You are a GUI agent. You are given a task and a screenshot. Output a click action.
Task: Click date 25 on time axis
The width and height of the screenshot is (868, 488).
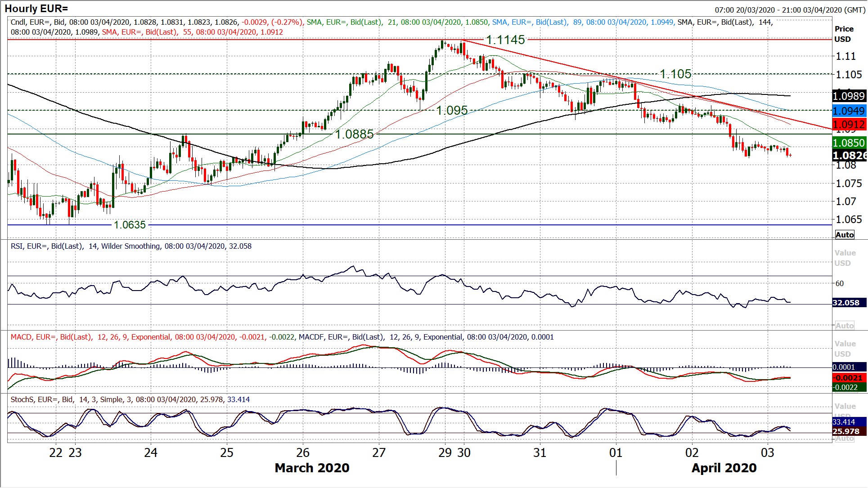(227, 452)
